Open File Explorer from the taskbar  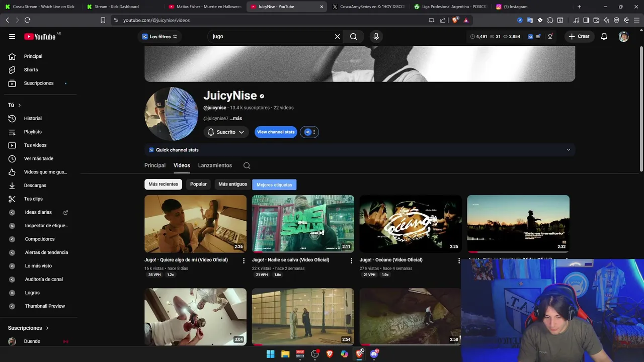pos(285,354)
